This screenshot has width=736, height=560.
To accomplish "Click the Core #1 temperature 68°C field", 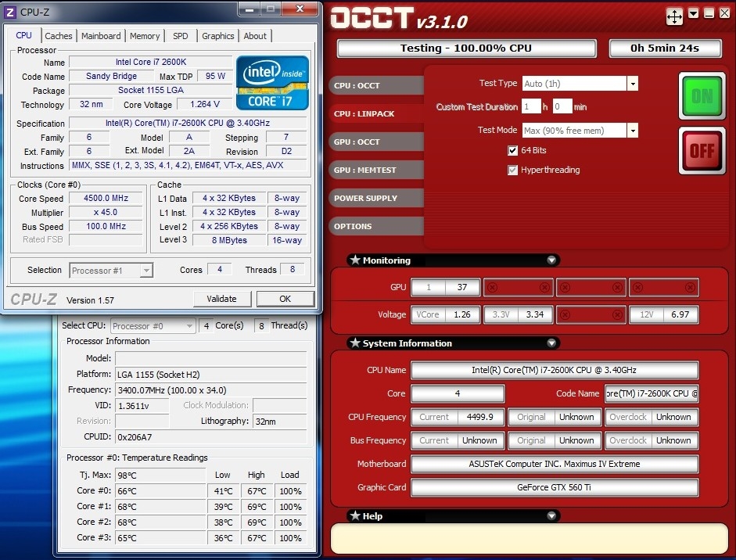I will (x=160, y=507).
